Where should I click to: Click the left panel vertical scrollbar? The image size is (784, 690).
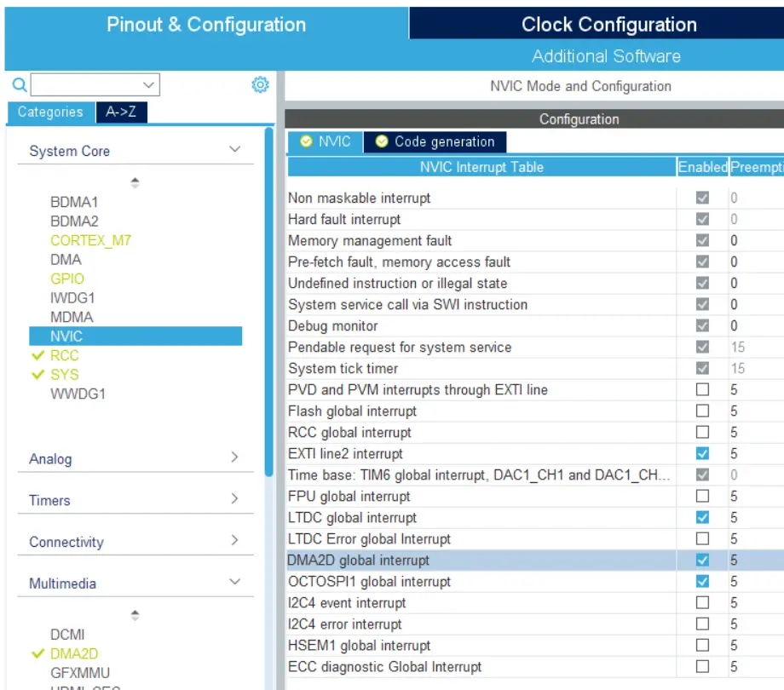269,298
